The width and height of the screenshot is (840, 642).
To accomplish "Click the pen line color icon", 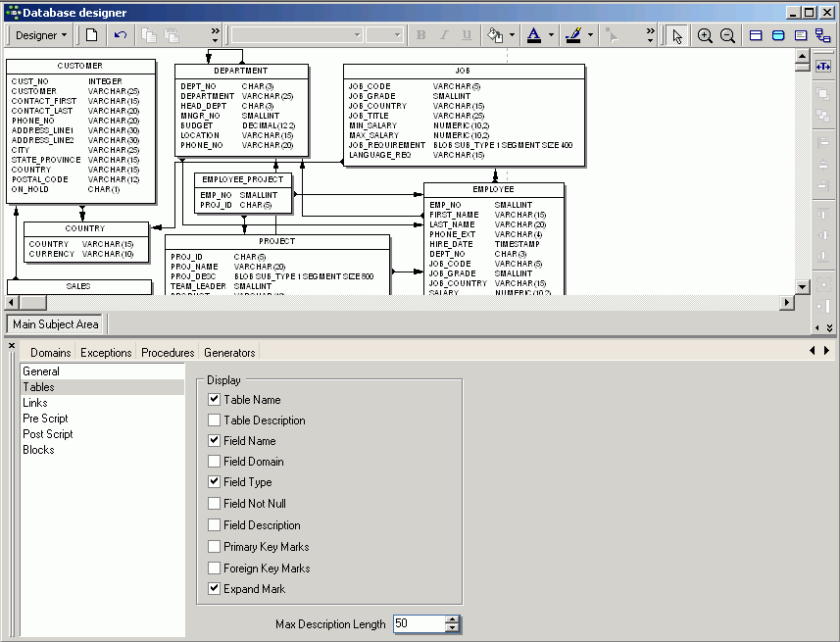I will point(573,35).
